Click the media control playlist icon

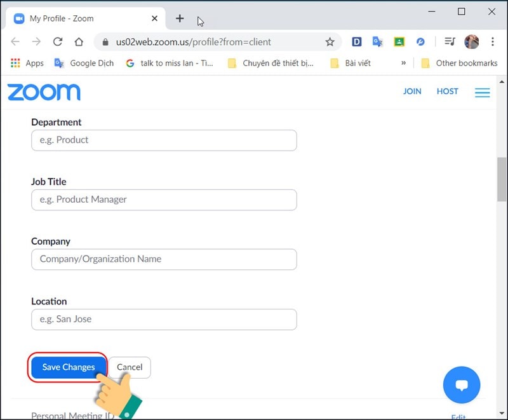point(450,42)
